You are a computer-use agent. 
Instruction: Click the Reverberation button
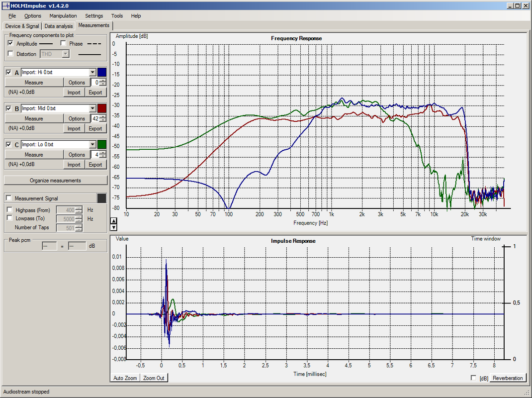click(x=508, y=378)
